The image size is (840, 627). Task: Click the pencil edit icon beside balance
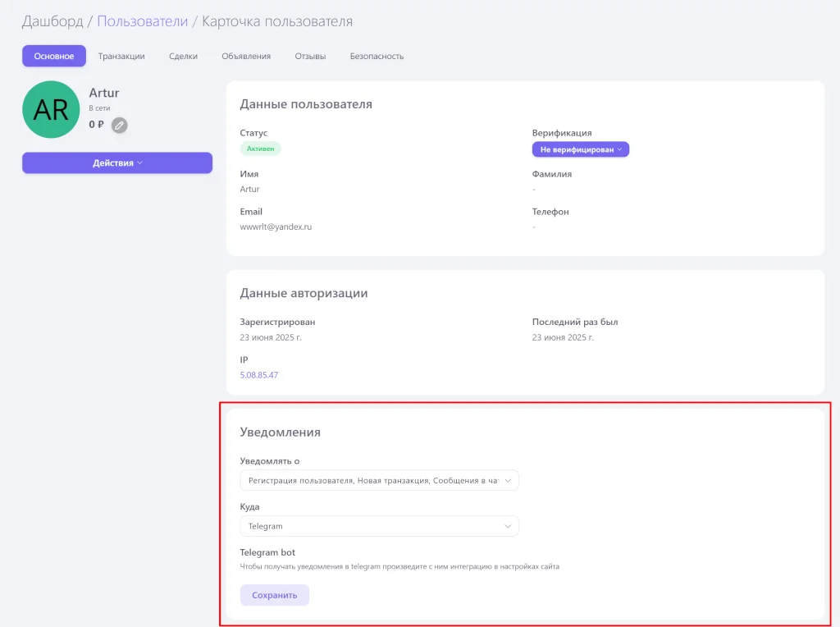(120, 125)
